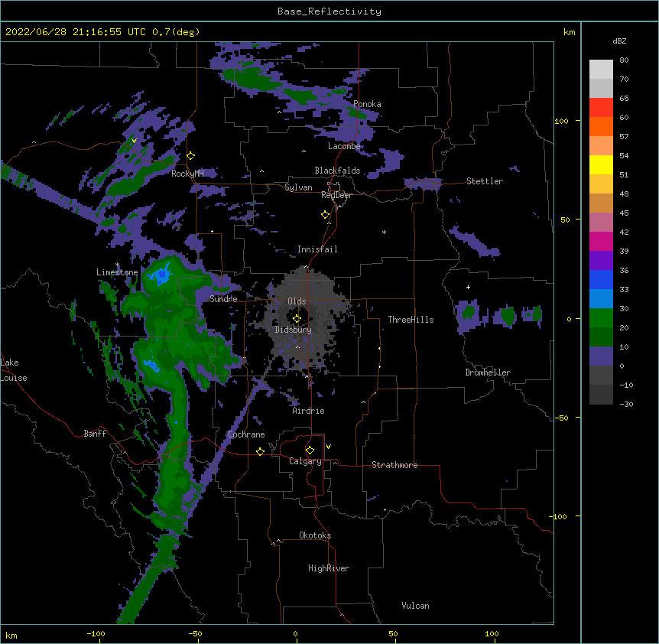Click the Louise label on the map
This screenshot has width=659, height=644.
(14, 378)
